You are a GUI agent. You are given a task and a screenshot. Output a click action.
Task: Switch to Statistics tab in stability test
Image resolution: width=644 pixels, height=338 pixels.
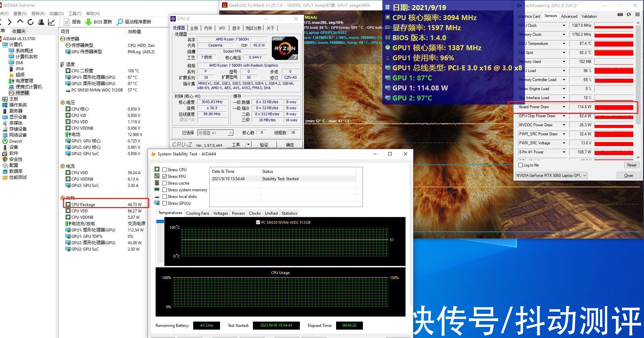click(x=289, y=213)
